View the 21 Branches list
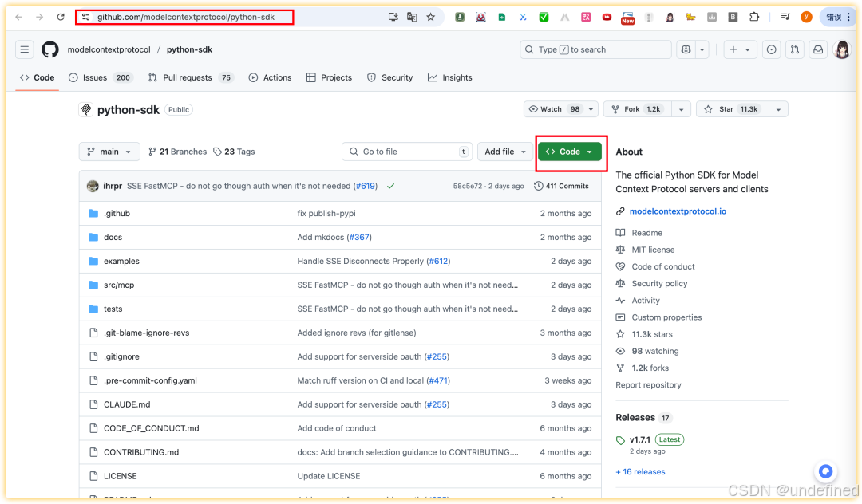This screenshot has height=504, width=862. [x=177, y=152]
